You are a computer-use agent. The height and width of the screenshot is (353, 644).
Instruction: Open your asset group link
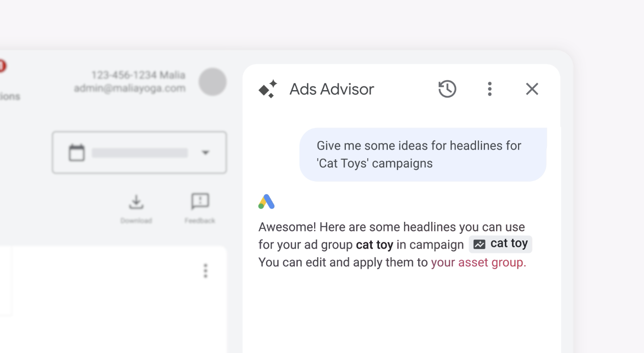click(477, 262)
